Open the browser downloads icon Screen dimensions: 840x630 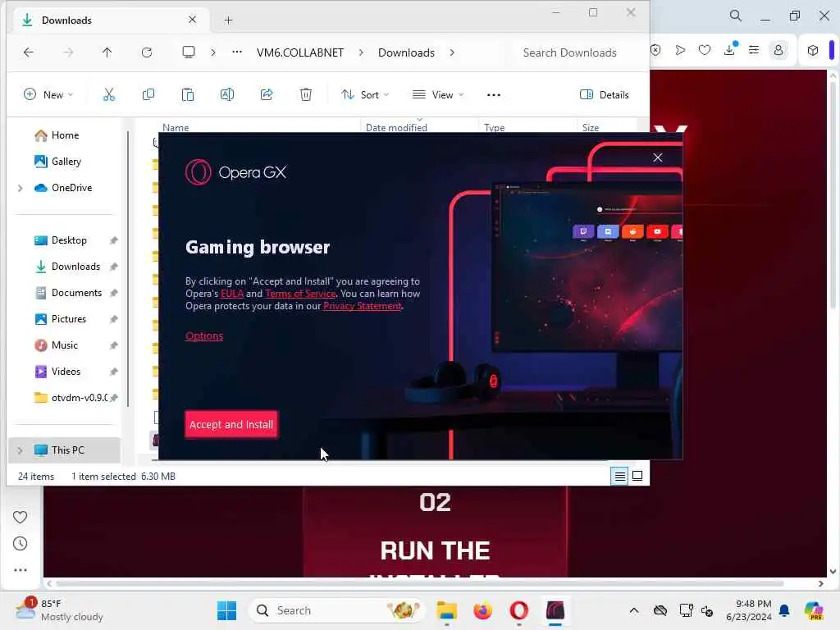(729, 50)
